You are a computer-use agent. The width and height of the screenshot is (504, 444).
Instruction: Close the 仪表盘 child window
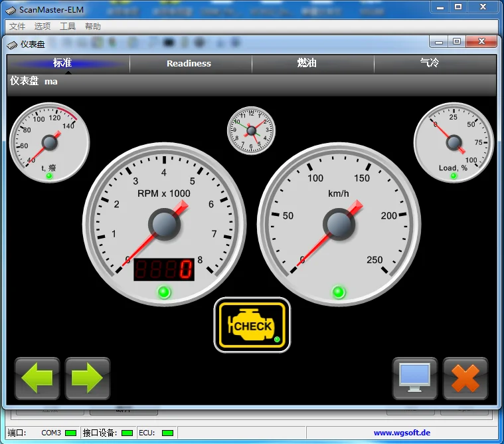coord(481,42)
